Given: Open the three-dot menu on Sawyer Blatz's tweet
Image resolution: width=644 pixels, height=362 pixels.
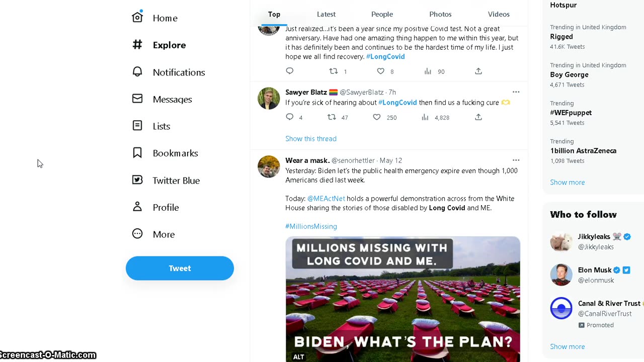Looking at the screenshot, I should click(516, 92).
